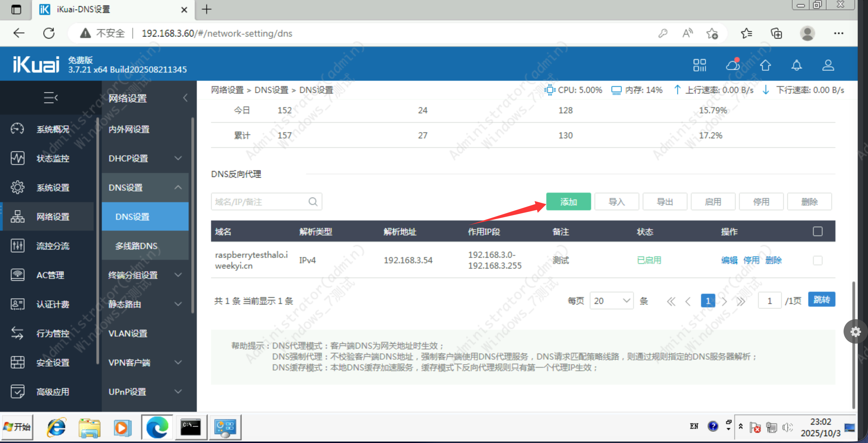Click 编辑 link for the DNS entry
Viewport: 868px width, 443px height.
(729, 260)
